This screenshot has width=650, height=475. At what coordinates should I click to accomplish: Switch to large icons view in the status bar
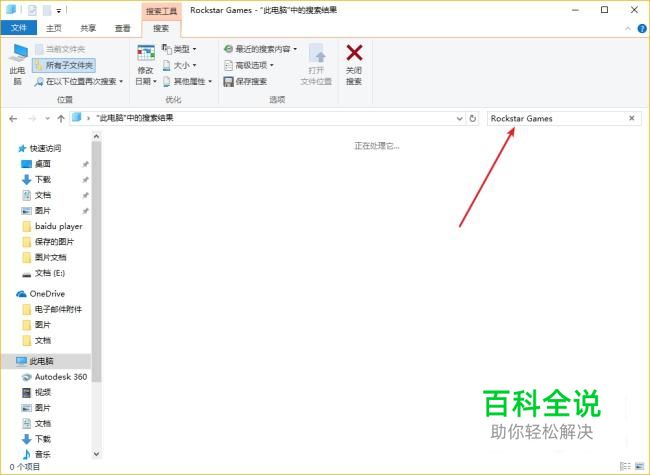640,466
